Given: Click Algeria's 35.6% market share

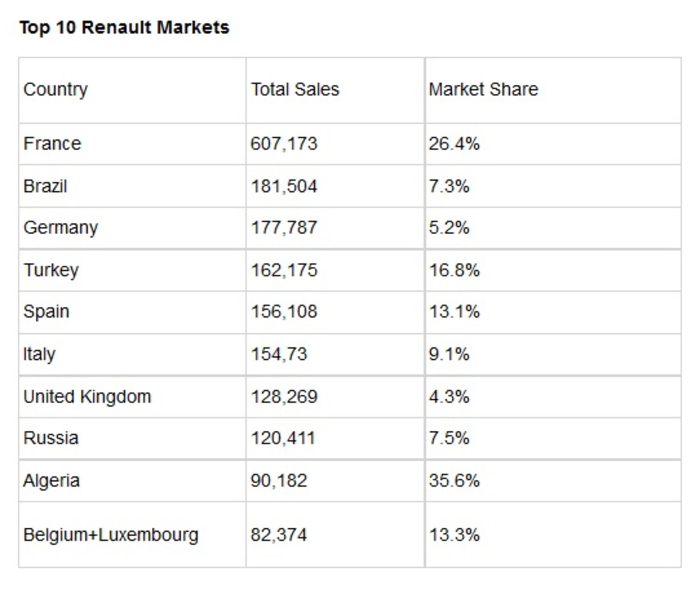Looking at the screenshot, I should click(x=454, y=481).
